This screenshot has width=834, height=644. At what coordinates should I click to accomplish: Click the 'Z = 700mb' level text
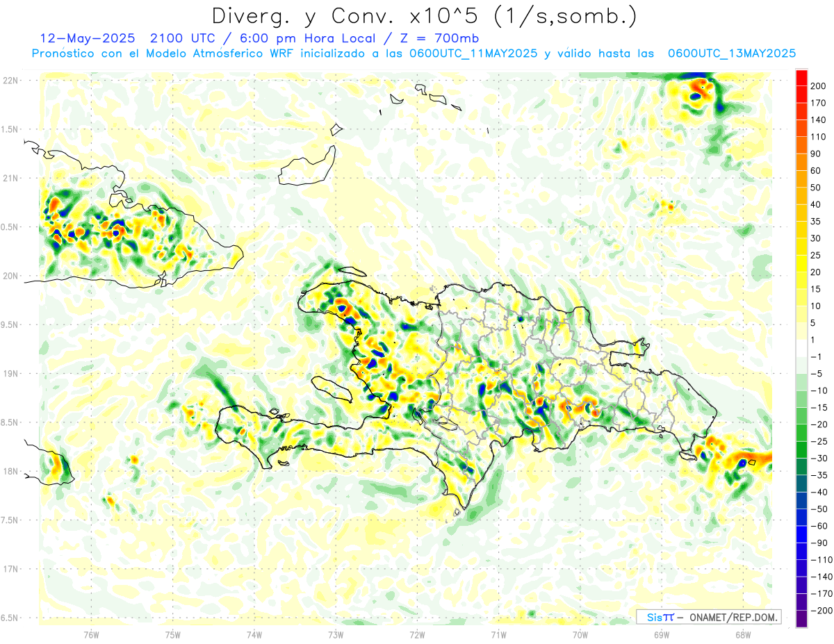point(441,38)
